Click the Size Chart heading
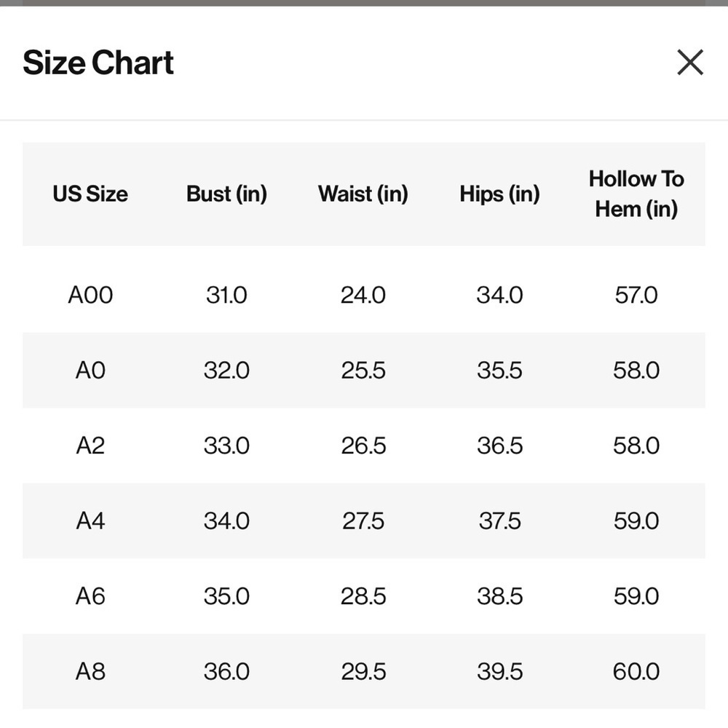728x728 pixels. (x=98, y=63)
